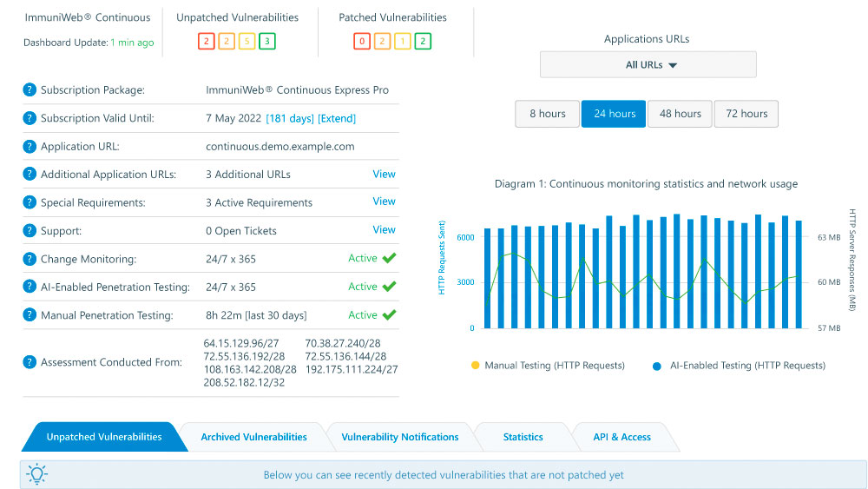Viewport: 868px width, 489px height.
Task: Toggle AI-Enabled Testing legend series
Action: click(740, 366)
